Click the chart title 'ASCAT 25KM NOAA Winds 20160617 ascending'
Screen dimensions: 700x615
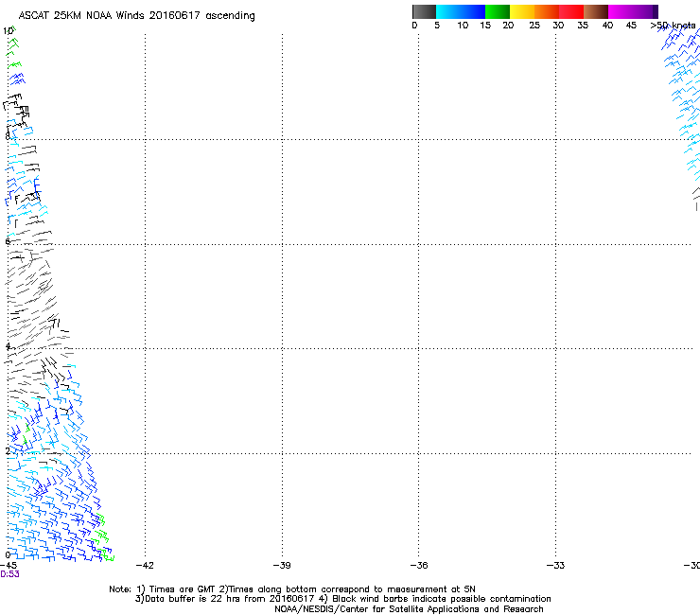[x=136, y=16]
